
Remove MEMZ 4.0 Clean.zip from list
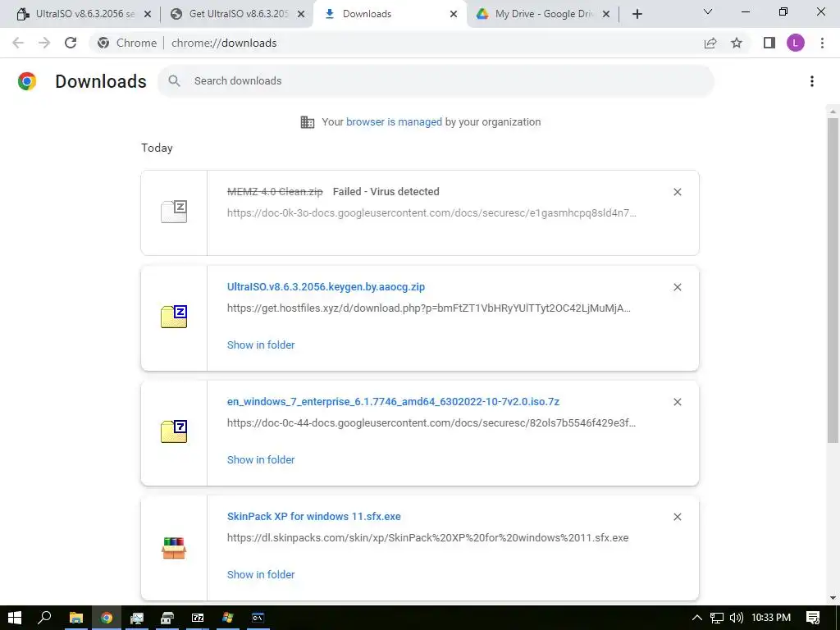click(677, 192)
